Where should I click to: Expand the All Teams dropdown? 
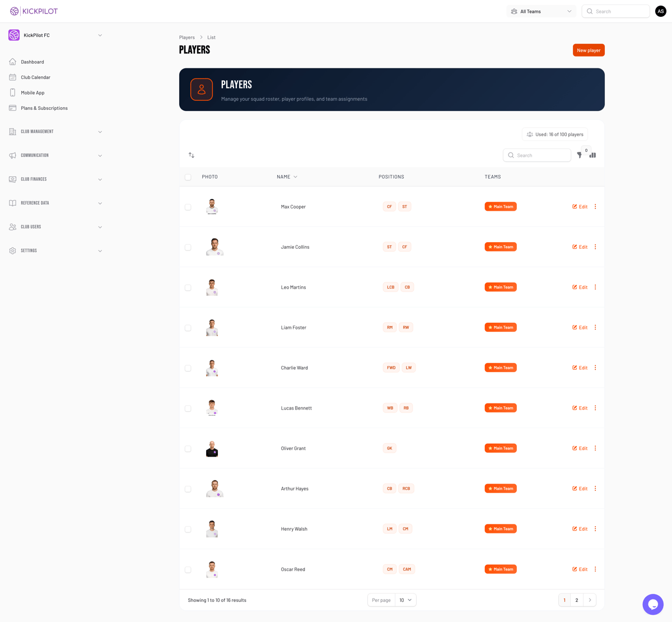(541, 11)
